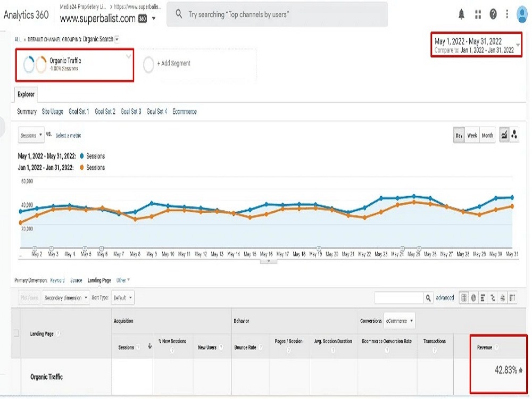Open the Conversions eCommerce dropdown
Viewport: 532px width, 399px height.
[400, 321]
